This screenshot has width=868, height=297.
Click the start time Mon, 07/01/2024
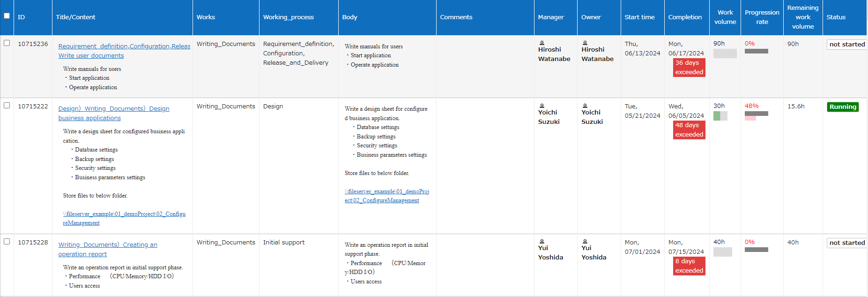642,247
